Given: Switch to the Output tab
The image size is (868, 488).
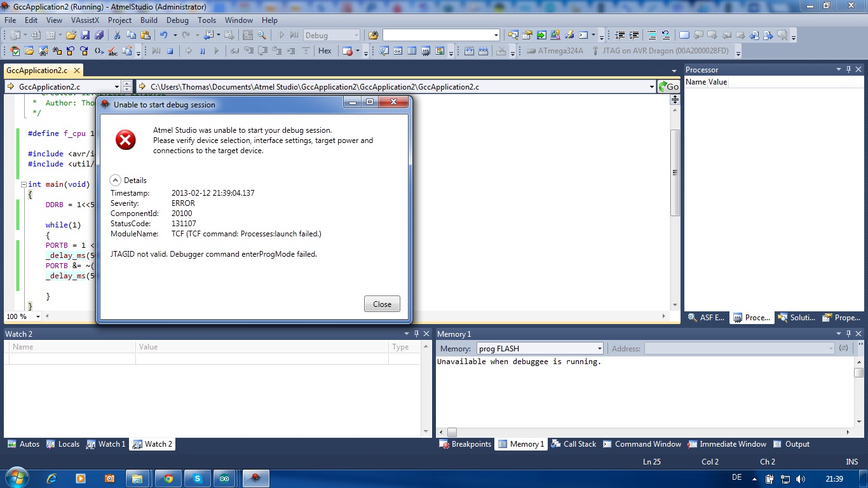Looking at the screenshot, I should click(791, 444).
